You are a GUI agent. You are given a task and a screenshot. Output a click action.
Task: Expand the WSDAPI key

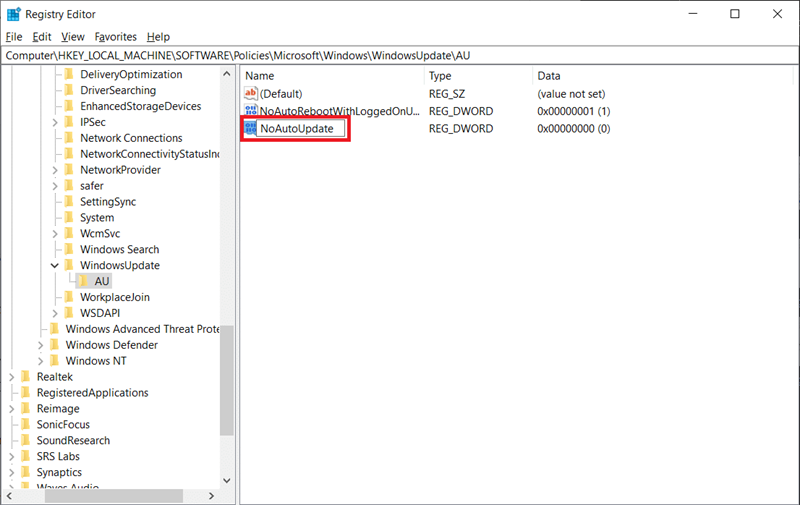[55, 313]
